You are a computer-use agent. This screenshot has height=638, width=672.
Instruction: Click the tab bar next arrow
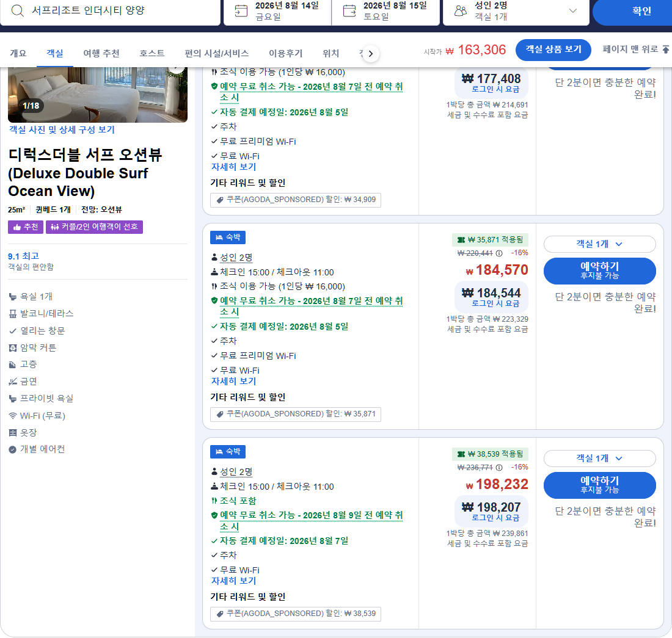(x=371, y=54)
